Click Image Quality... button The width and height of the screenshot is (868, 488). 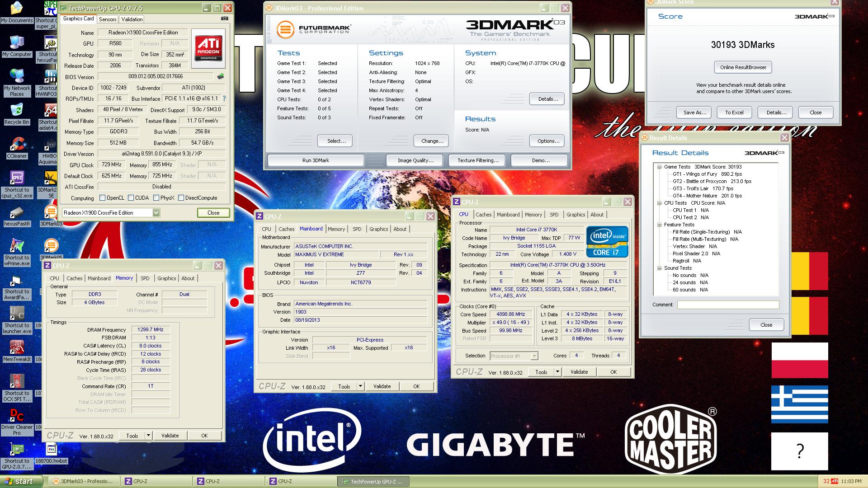click(x=415, y=160)
